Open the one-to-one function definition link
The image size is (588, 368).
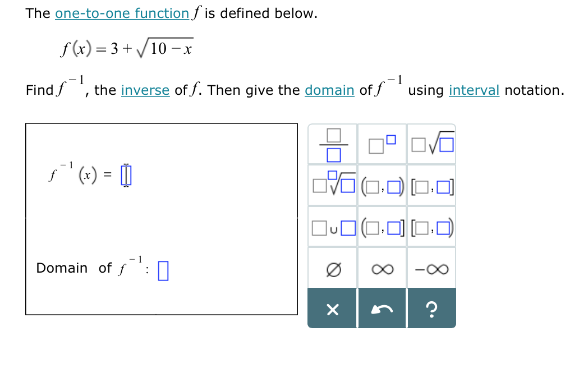pos(122,13)
